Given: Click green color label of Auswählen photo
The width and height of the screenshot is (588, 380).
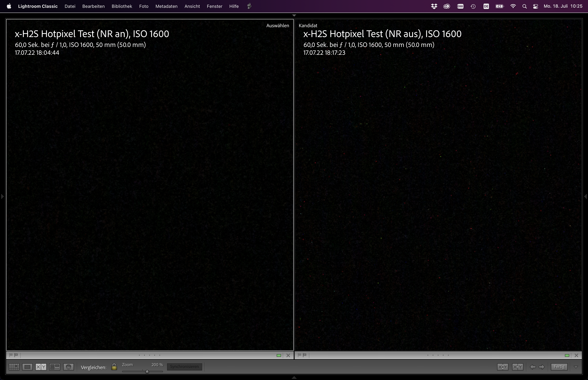Looking at the screenshot, I should (279, 356).
